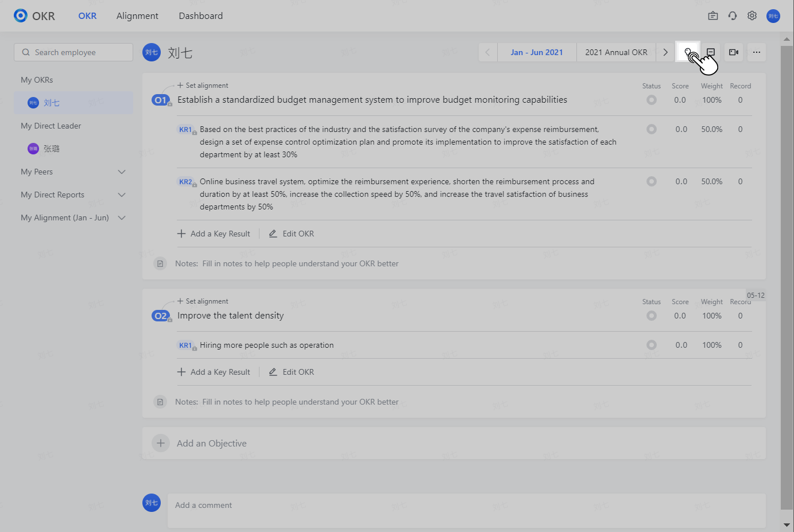This screenshot has width=794, height=532.
Task: Switch to the Alignment tab
Action: click(x=137, y=16)
